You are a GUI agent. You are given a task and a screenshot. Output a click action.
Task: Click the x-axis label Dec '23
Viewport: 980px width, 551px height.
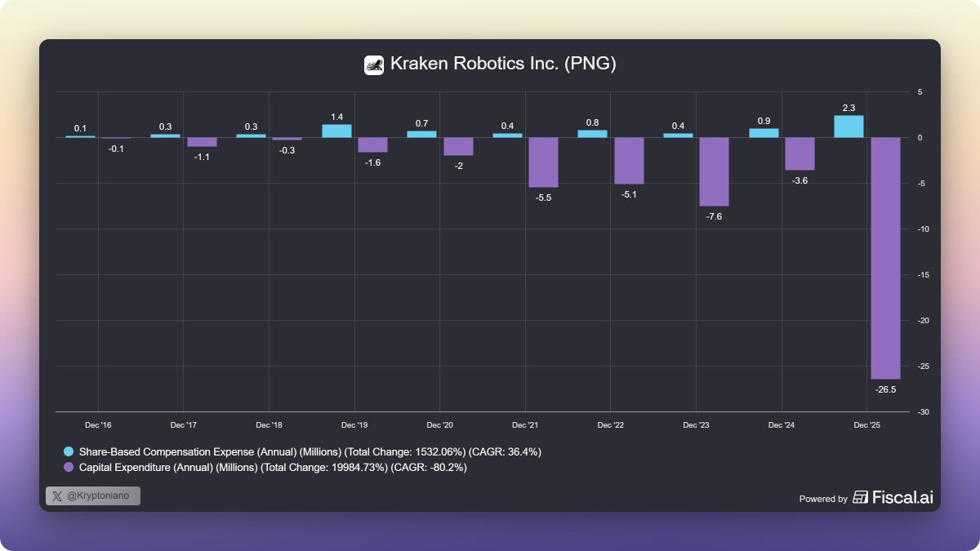click(x=696, y=425)
